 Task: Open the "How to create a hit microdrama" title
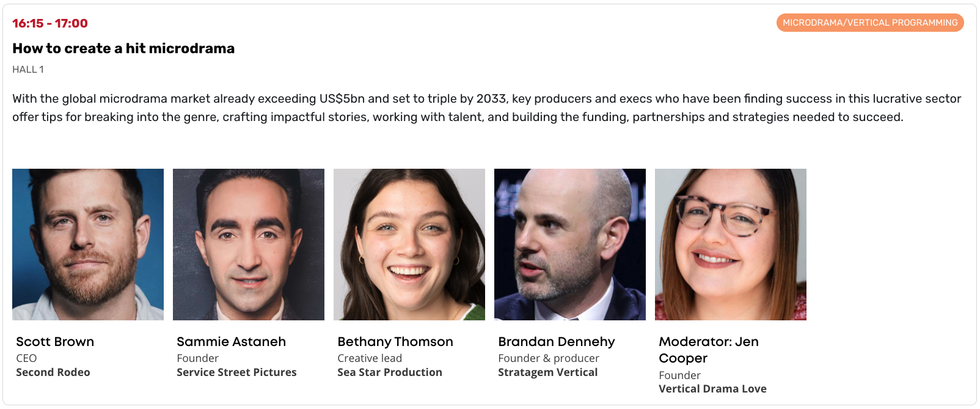[123, 48]
